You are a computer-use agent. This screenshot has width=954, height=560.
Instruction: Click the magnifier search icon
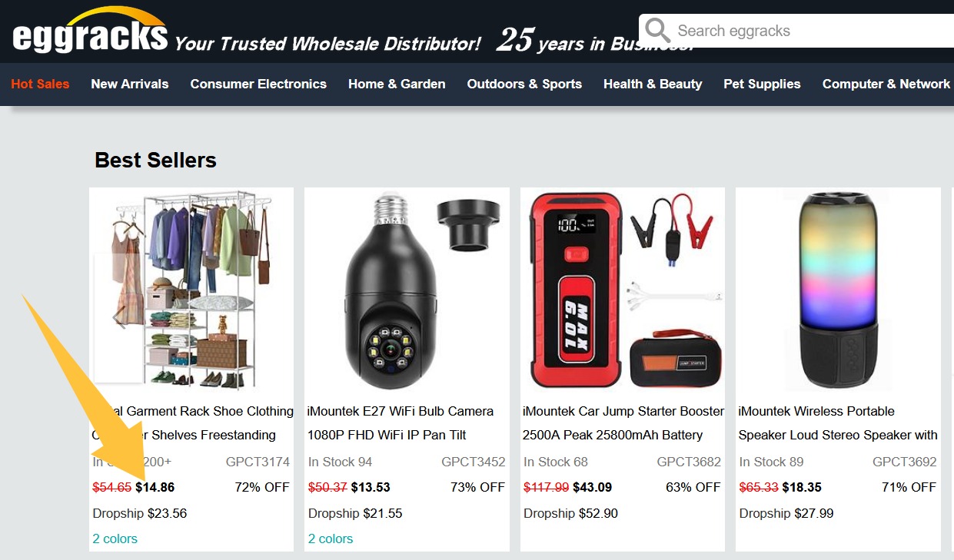click(x=657, y=31)
